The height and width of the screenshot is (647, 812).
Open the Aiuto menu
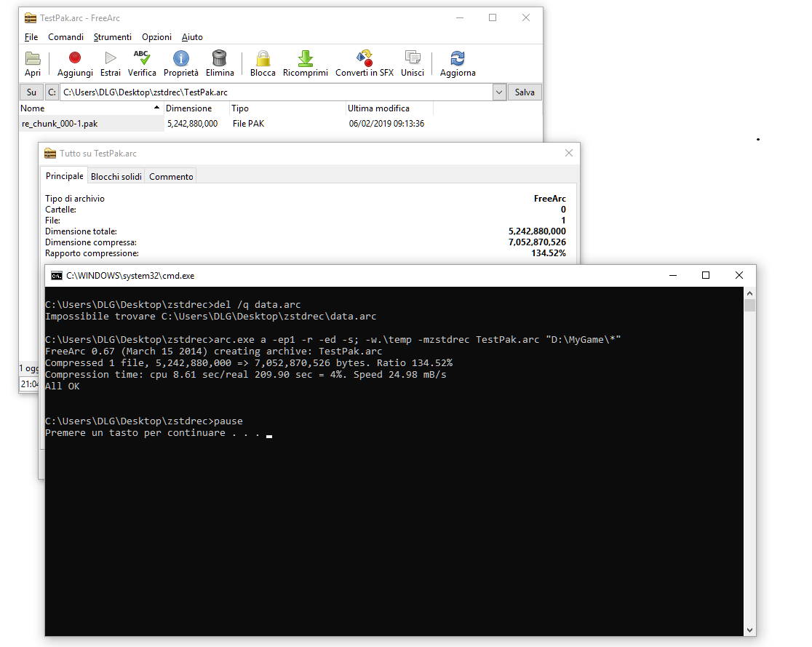pos(192,37)
